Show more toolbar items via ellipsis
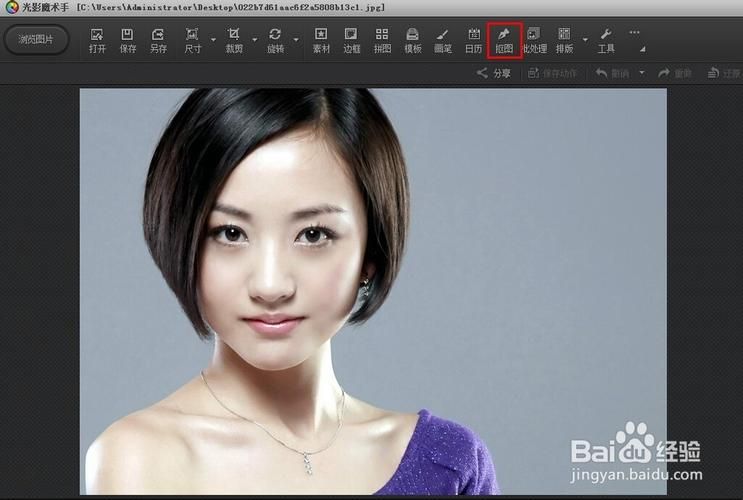 click(x=634, y=33)
